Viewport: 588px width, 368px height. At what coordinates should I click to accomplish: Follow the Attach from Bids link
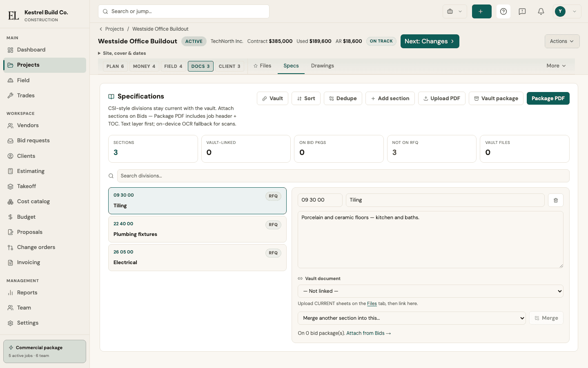click(369, 333)
